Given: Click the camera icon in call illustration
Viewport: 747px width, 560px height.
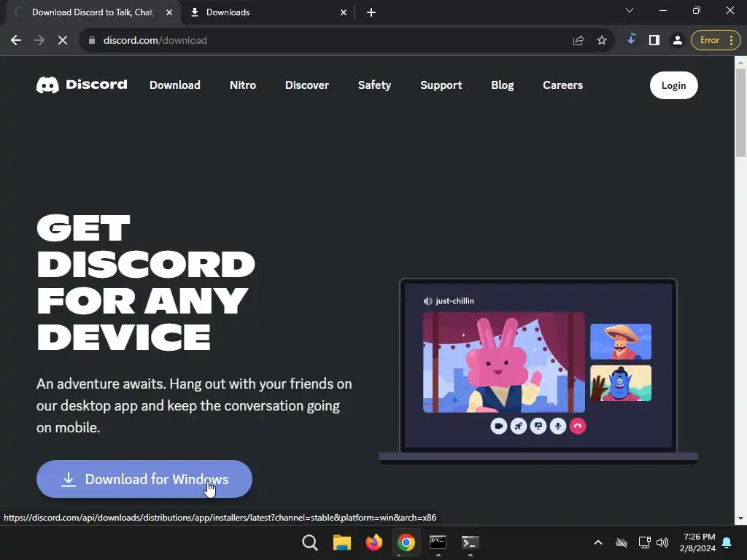Looking at the screenshot, I should [x=499, y=426].
